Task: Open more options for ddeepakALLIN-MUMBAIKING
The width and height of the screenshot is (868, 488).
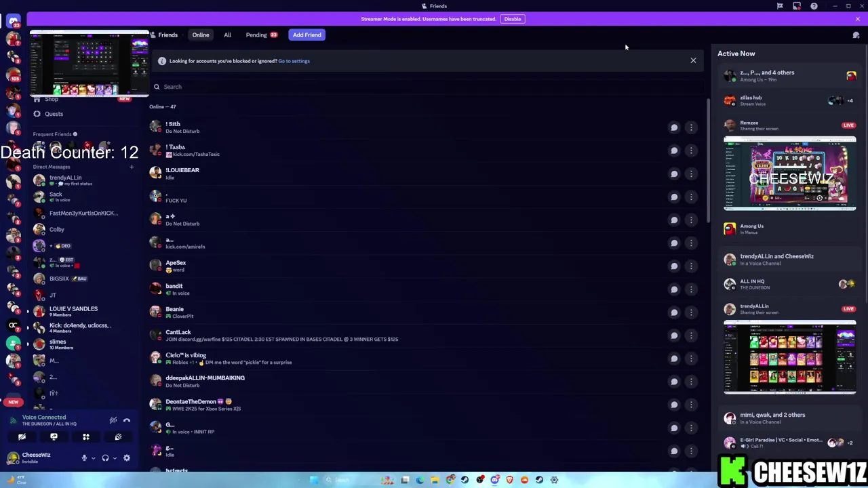Action: point(691,382)
